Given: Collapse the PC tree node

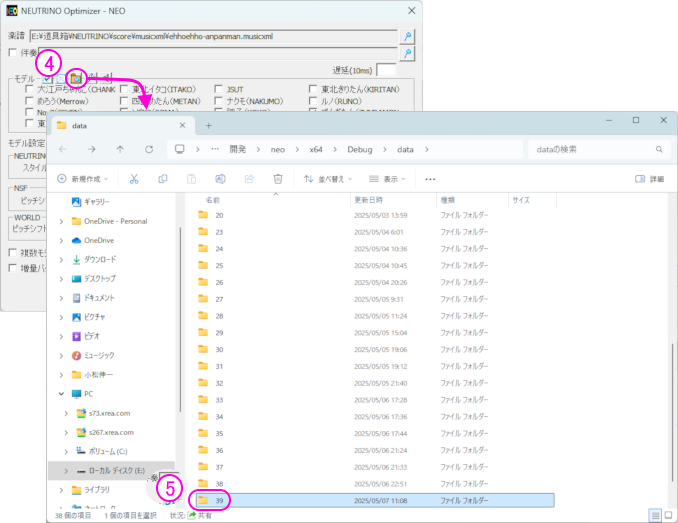Looking at the screenshot, I should (61, 394).
